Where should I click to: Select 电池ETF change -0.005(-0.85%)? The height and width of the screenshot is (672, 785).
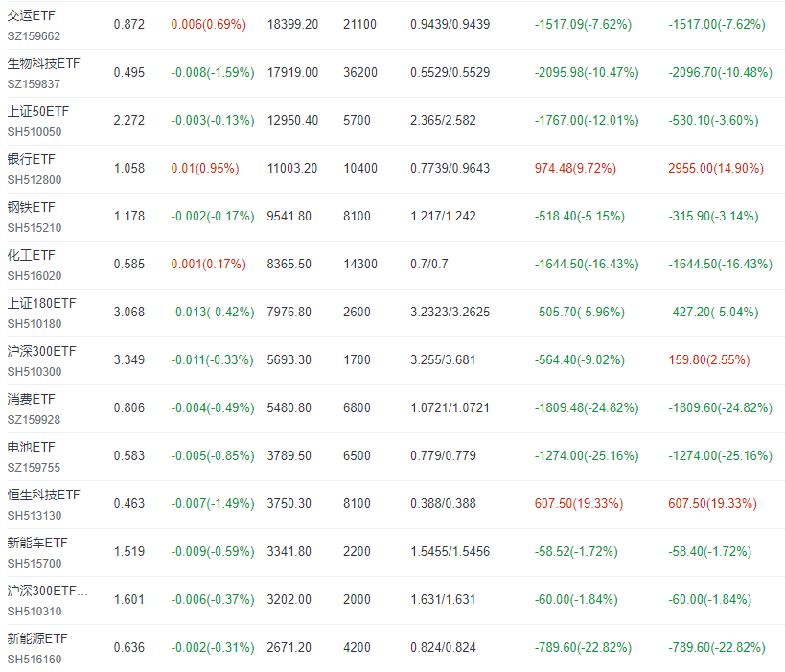(x=213, y=456)
